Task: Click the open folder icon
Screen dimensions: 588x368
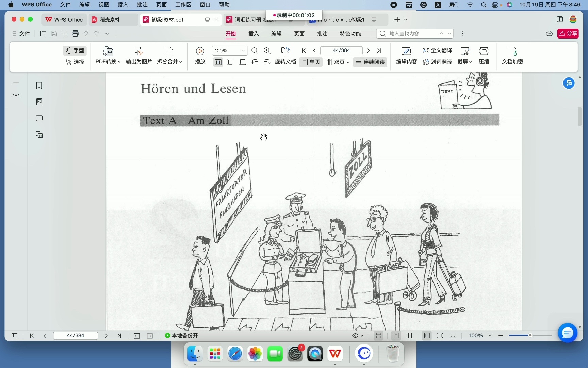Action: point(43,33)
